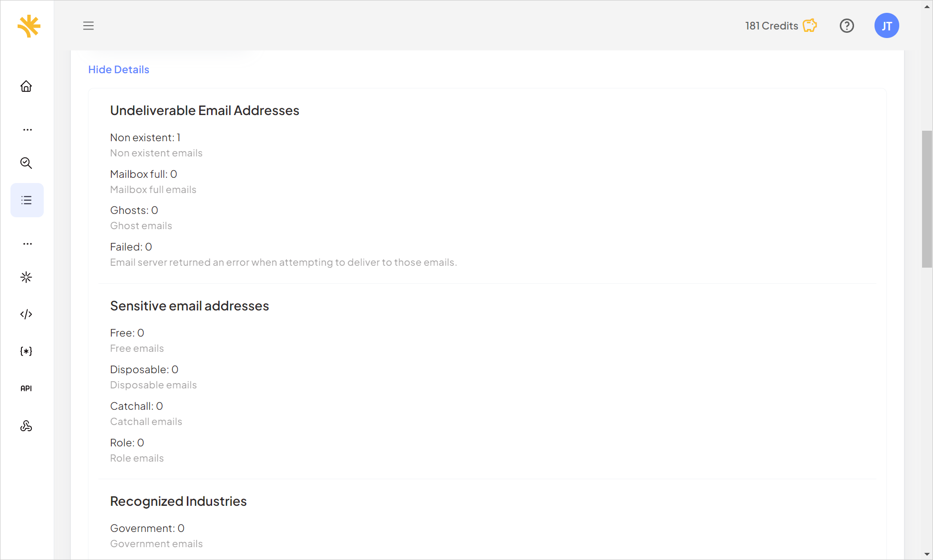Click the Hide Details link
This screenshot has width=933, height=560.
pyautogui.click(x=119, y=69)
